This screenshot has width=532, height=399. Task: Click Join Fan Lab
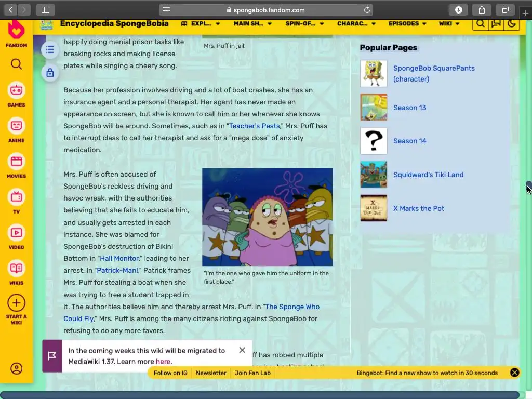pos(252,373)
